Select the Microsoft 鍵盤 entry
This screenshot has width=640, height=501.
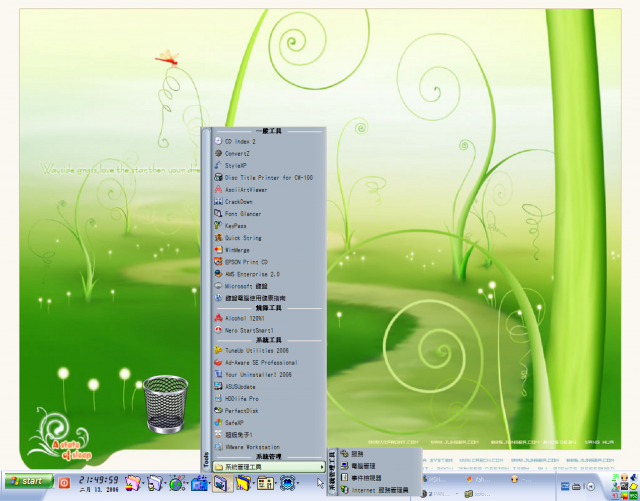(x=269, y=286)
